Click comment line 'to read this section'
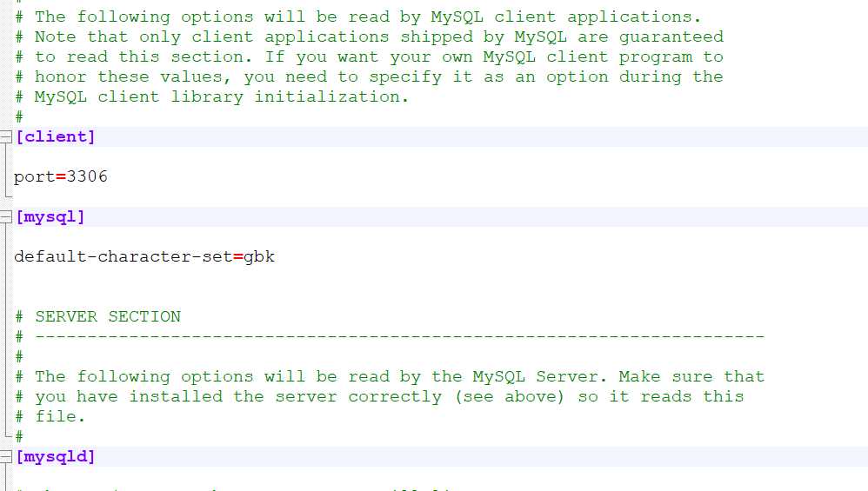 click(x=370, y=57)
